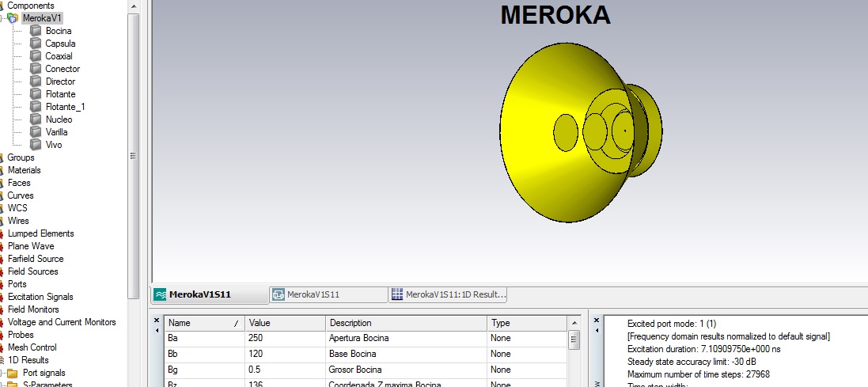Open the 1D Results tree node
This screenshot has width=868, height=387.
pos(28,360)
